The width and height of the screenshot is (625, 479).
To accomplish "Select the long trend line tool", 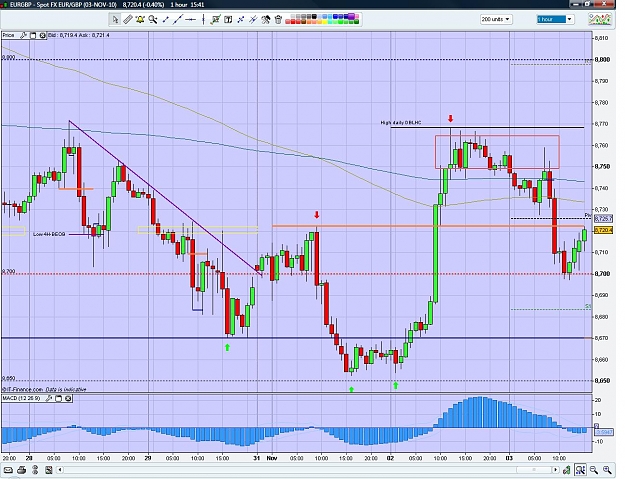I will [178, 19].
